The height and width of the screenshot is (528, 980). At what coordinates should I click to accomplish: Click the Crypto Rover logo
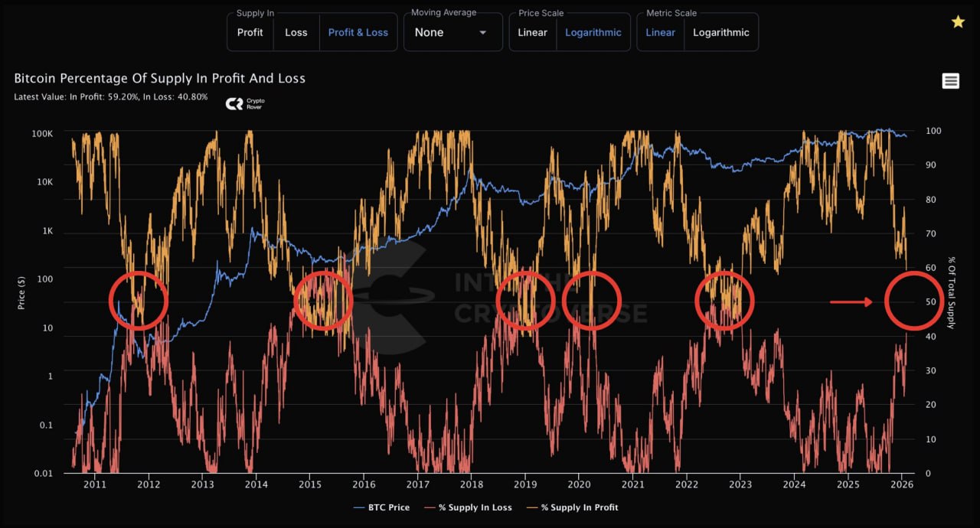245,104
